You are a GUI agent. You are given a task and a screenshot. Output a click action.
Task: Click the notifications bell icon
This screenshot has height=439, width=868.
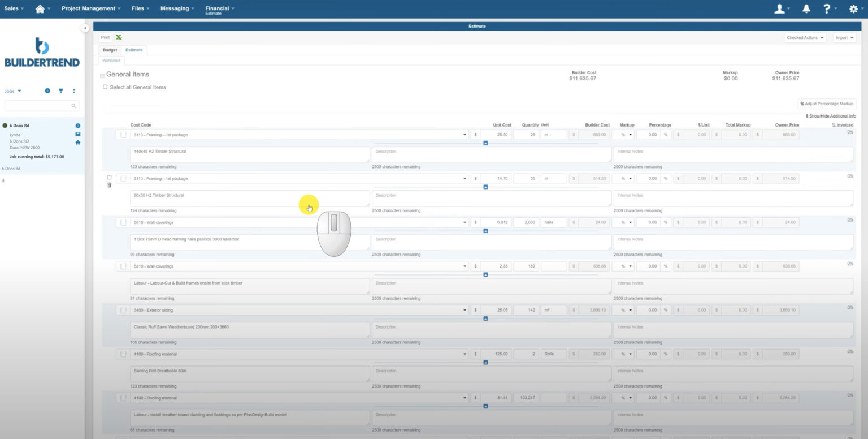(806, 8)
